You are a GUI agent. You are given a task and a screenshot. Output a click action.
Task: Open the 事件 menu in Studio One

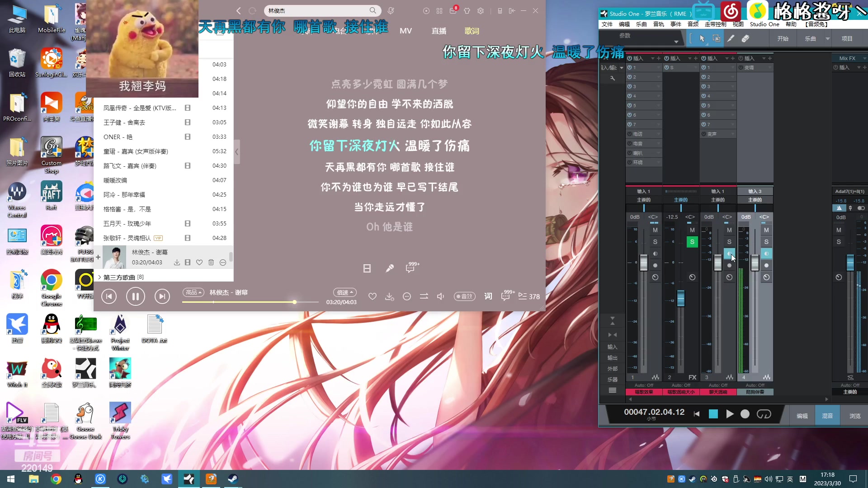[676, 24]
